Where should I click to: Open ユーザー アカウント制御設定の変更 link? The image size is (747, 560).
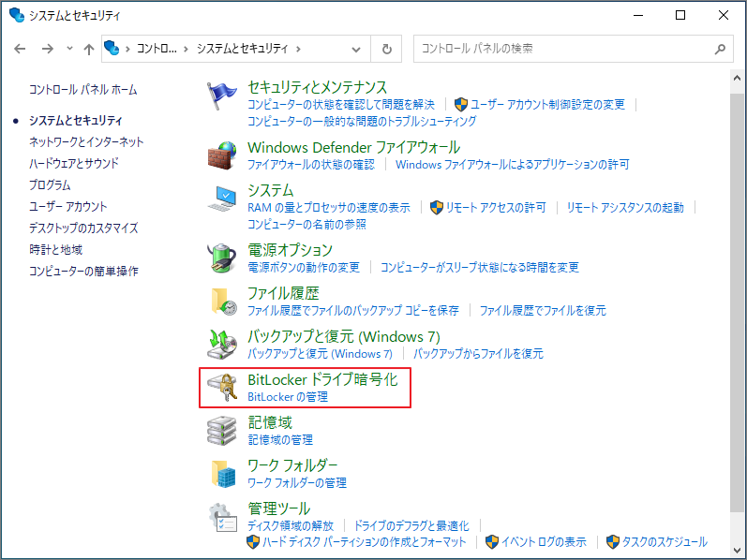547,104
